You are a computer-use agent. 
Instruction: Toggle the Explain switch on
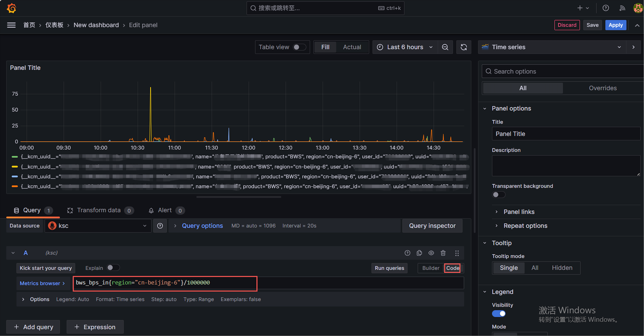coord(113,268)
